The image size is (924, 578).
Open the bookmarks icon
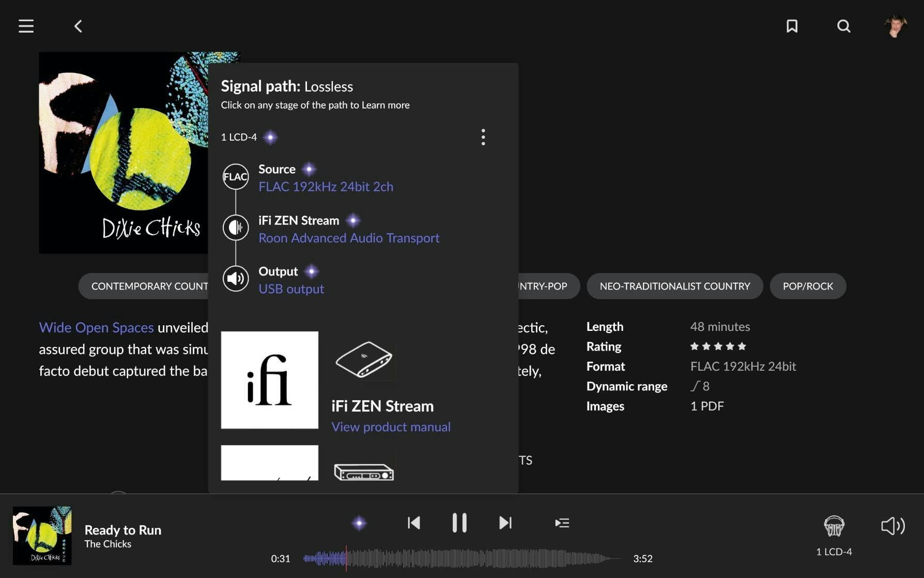(x=792, y=26)
